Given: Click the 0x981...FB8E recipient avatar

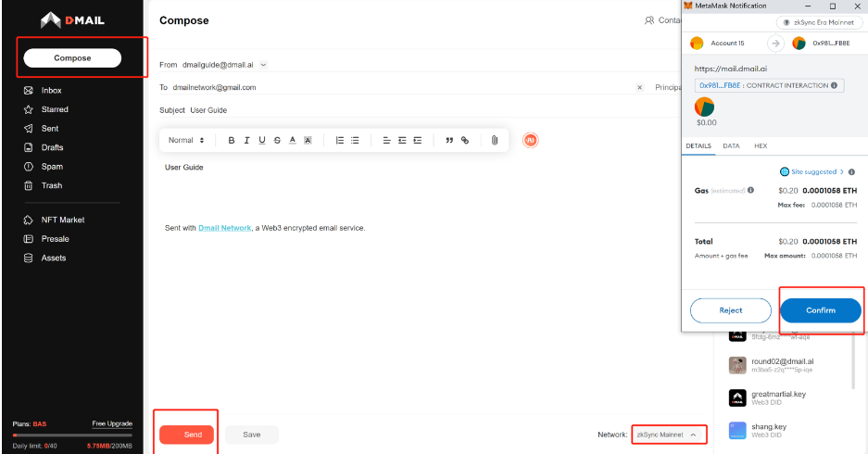Looking at the screenshot, I should click(x=799, y=44).
